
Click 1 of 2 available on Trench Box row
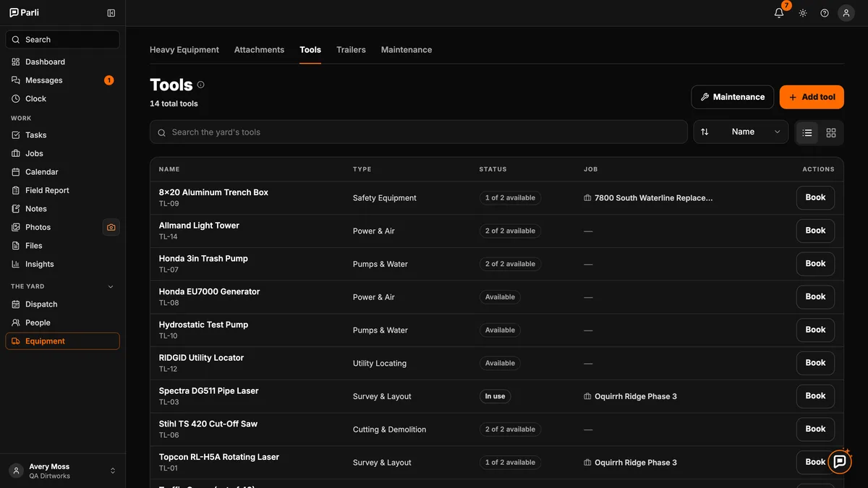[510, 198]
